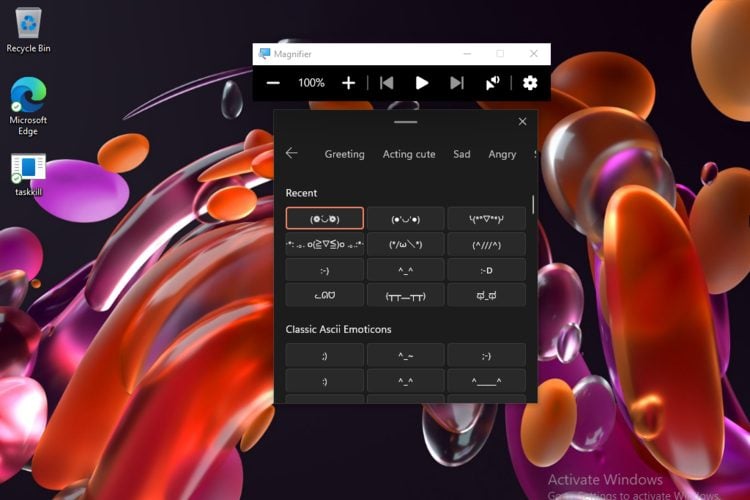The height and width of the screenshot is (500, 750).
Task: Zoom out with Magnifier minus button
Action: point(273,83)
